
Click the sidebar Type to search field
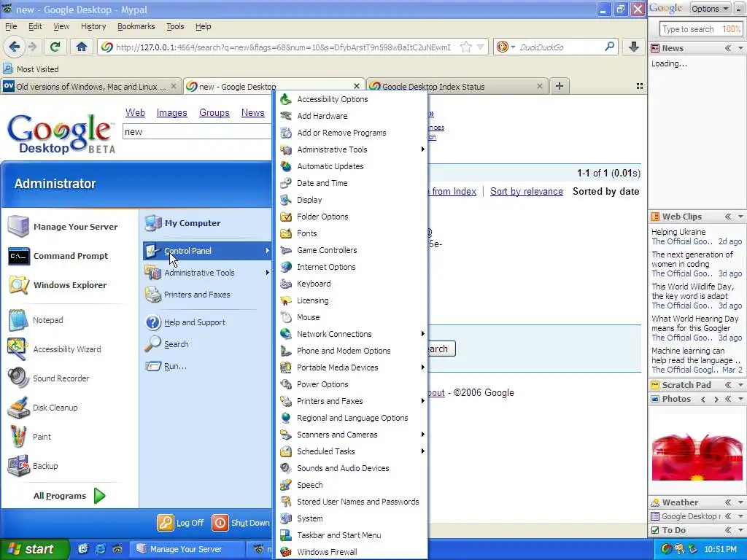point(700,29)
